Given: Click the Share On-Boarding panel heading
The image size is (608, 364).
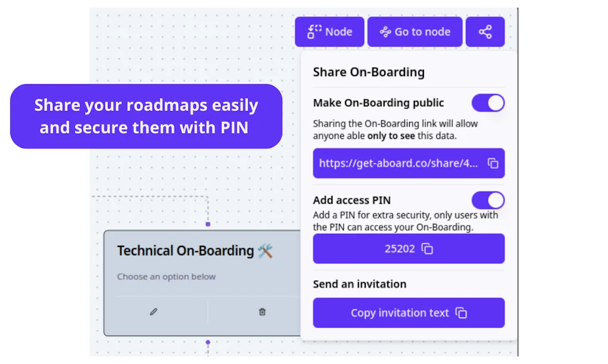Looking at the screenshot, I should [369, 72].
